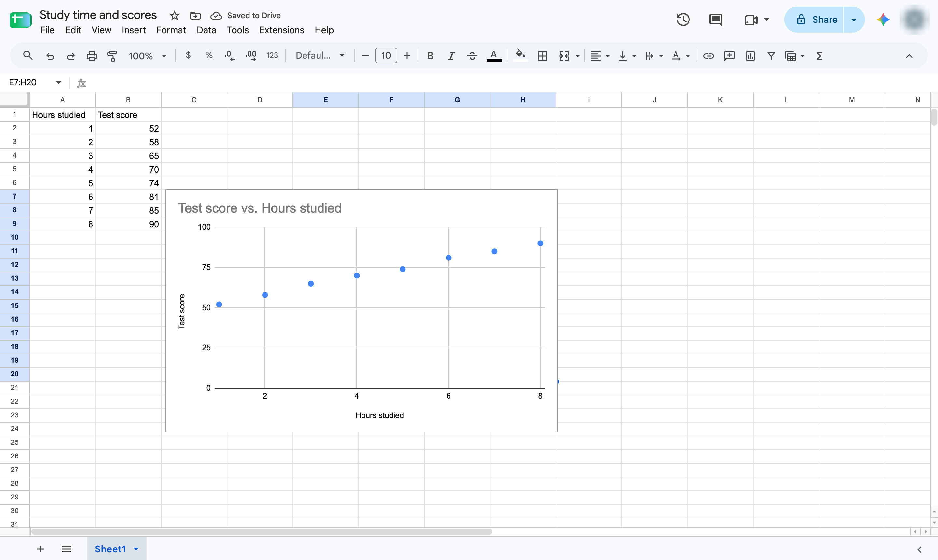
Task: Open Google account avatar
Action: [914, 20]
